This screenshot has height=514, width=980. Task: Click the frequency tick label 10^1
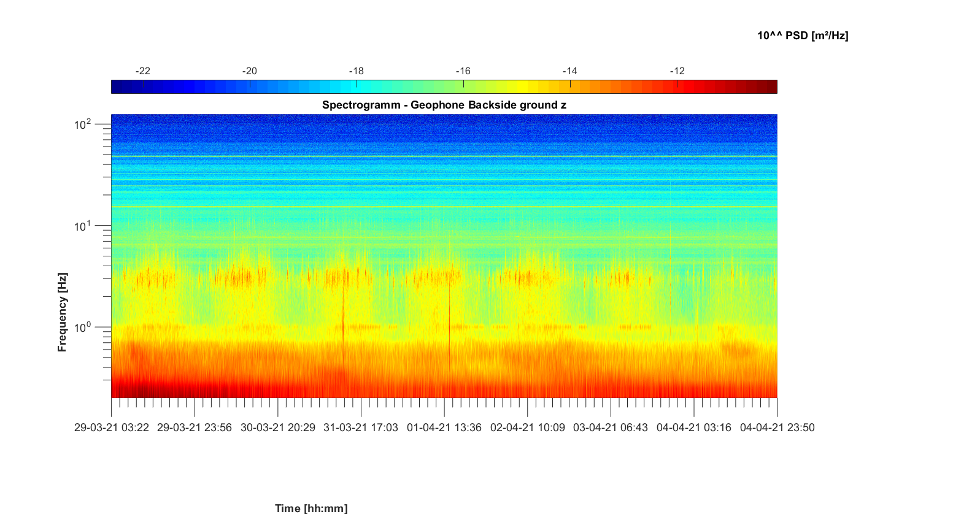82,226
